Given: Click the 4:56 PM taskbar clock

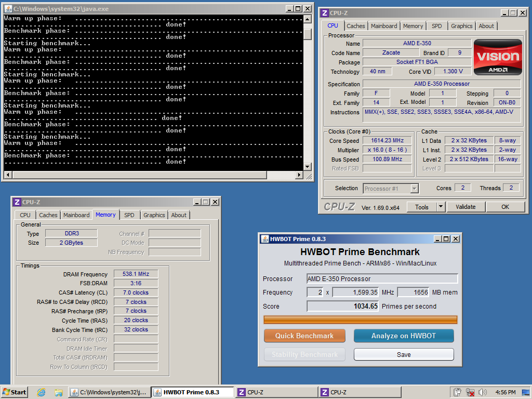Looking at the screenshot, I should pyautogui.click(x=505, y=393).
